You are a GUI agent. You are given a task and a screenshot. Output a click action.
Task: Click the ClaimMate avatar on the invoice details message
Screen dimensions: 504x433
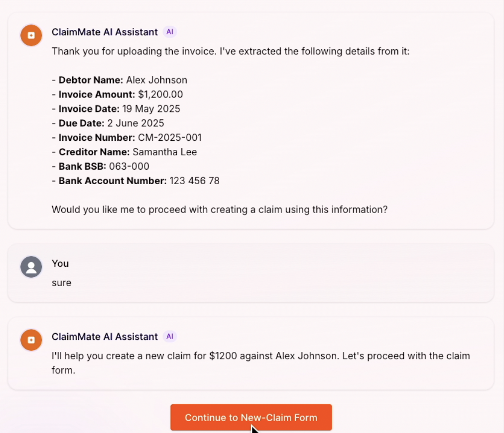tap(31, 35)
